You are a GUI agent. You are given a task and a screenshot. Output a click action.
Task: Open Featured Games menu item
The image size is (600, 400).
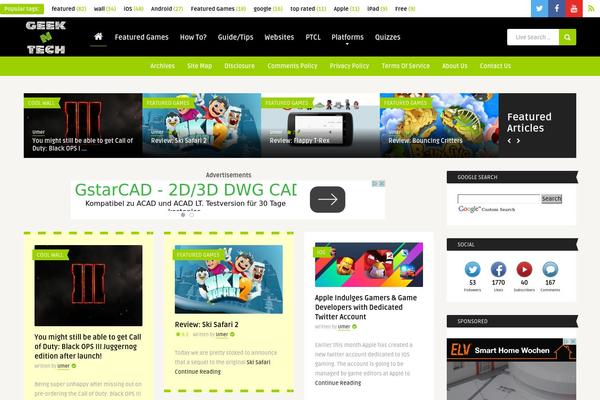coord(142,37)
